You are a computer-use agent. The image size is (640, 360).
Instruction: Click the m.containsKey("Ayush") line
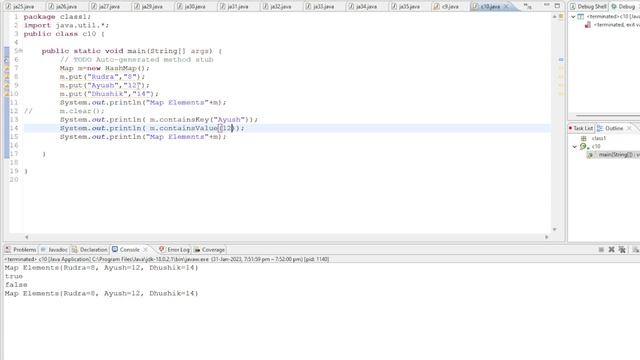click(159, 120)
